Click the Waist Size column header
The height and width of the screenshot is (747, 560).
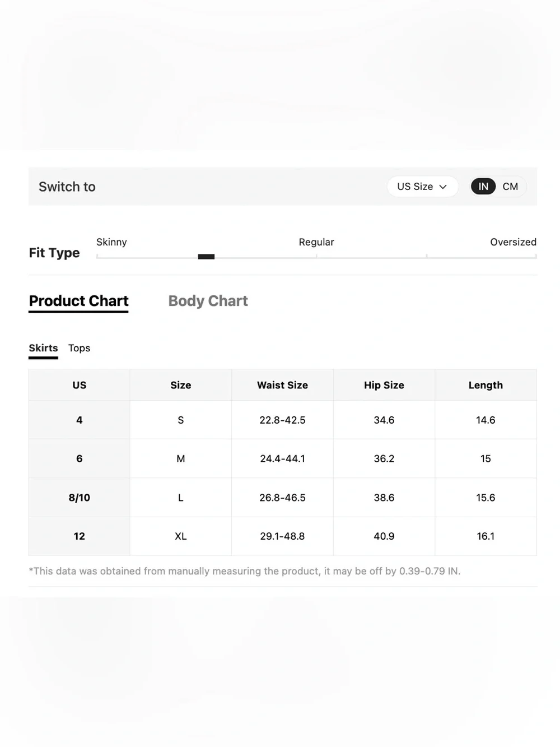point(282,385)
